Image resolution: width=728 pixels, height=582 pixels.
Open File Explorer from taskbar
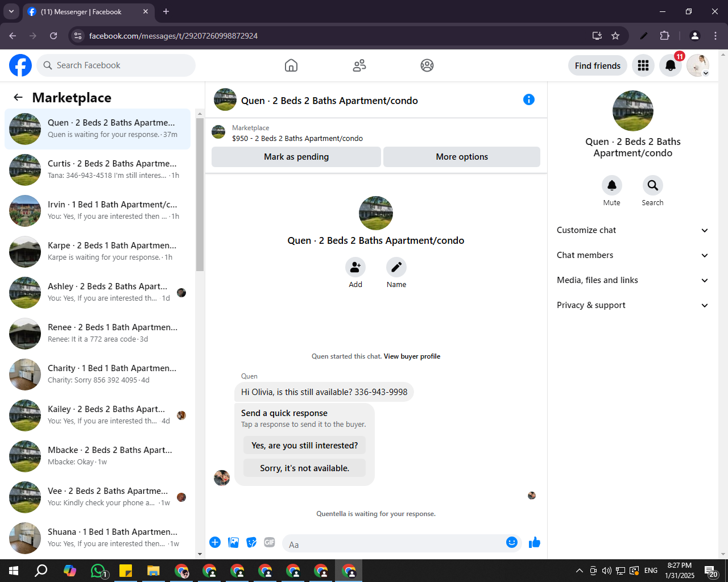click(x=154, y=571)
